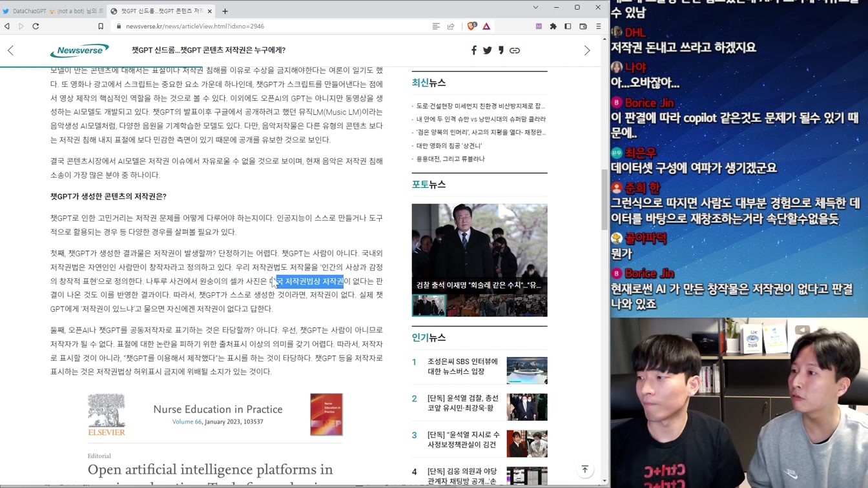
Task: Click the '포토뉴스' section heading
Action: pyautogui.click(x=429, y=185)
